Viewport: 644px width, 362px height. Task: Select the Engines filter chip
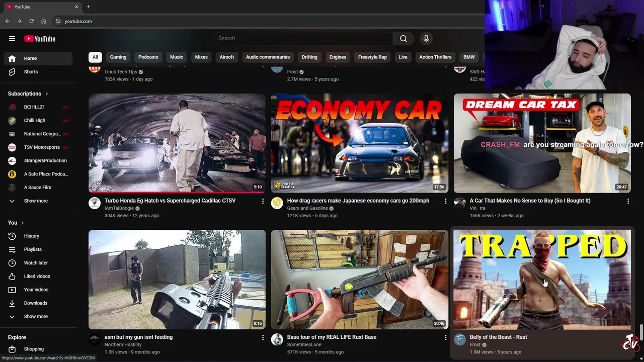(338, 57)
